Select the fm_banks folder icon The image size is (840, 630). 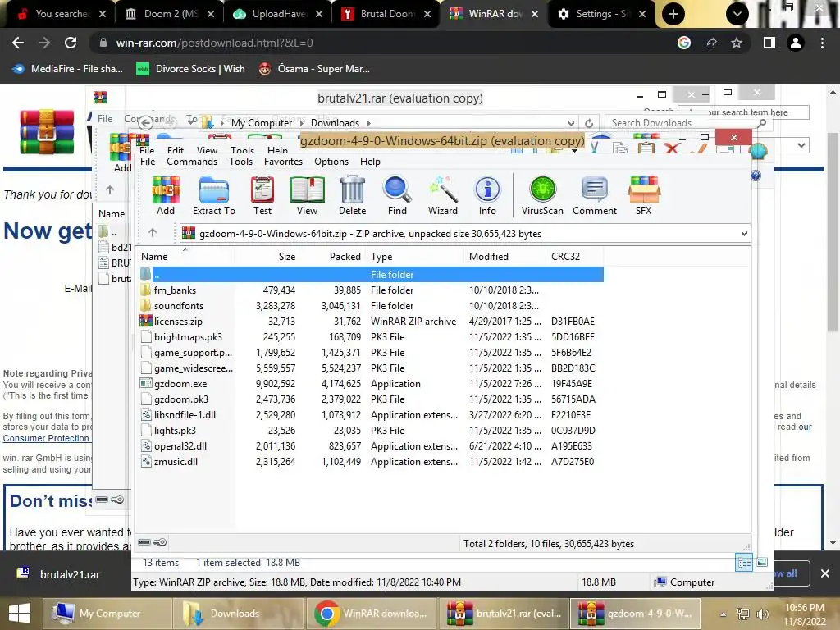click(146, 290)
